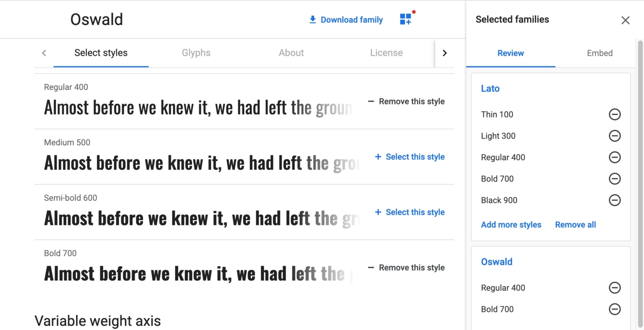Click Remove all for Lato styles

click(575, 225)
